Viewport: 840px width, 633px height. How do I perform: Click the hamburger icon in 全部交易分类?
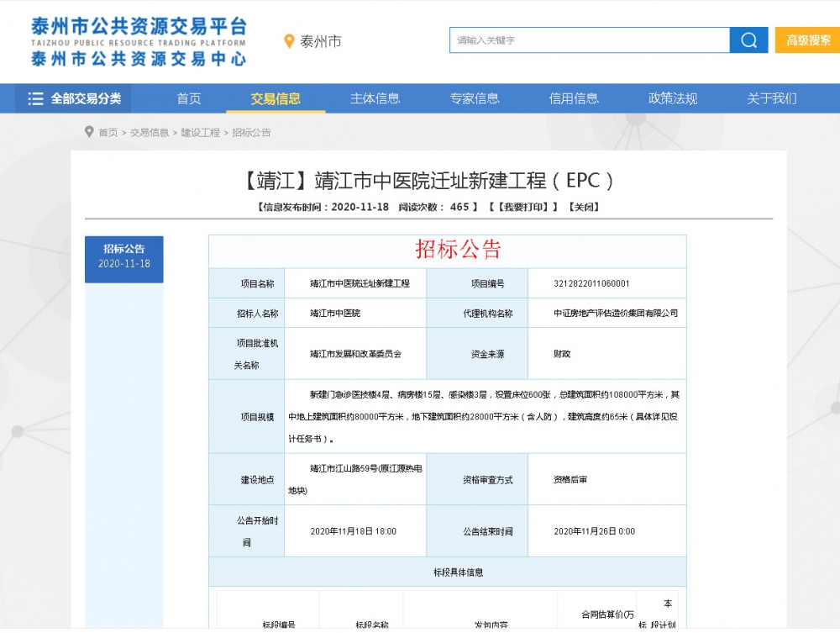tap(35, 98)
